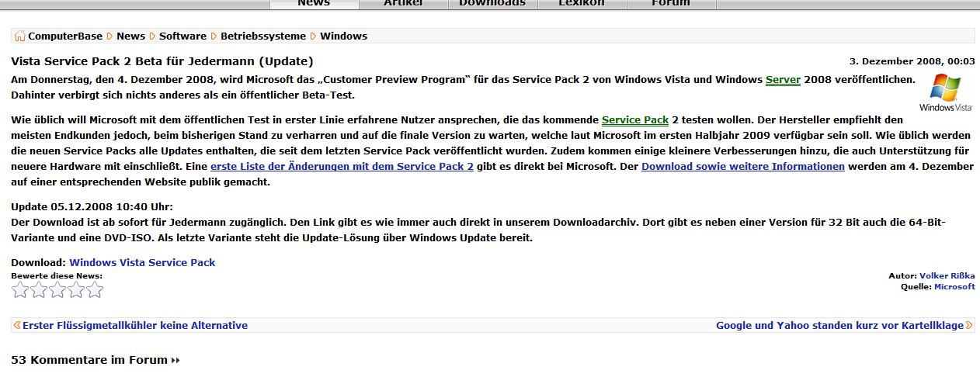Go to previous article Erster Flüssigmetallkühler

135,326
